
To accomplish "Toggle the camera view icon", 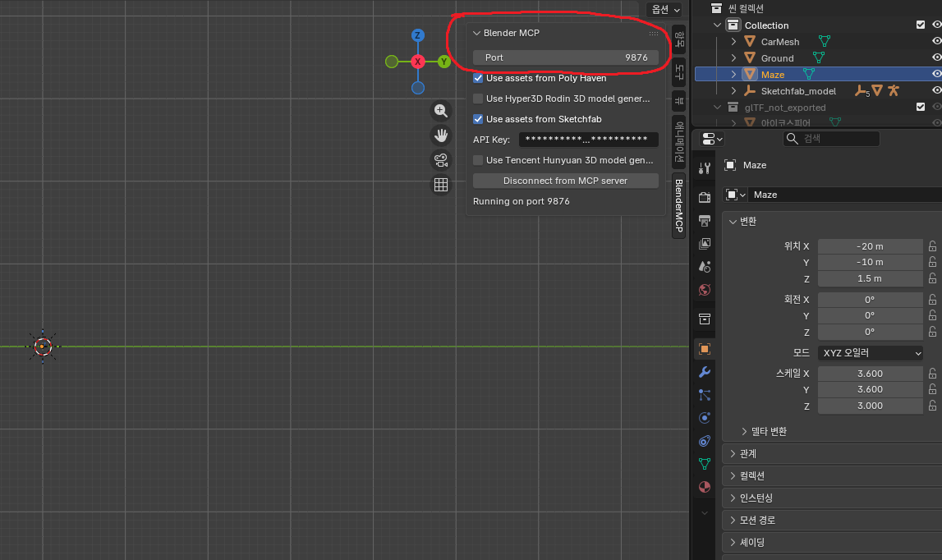I will coord(440,160).
